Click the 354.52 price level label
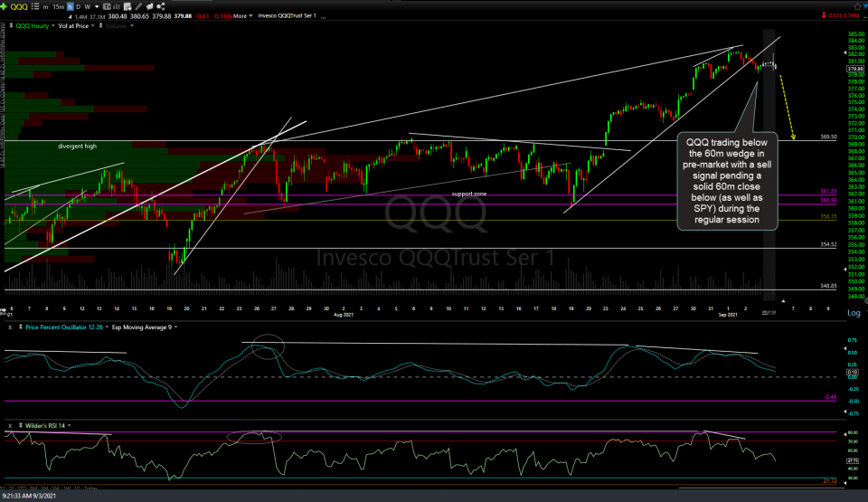The height and width of the screenshot is (502, 868). click(x=829, y=244)
